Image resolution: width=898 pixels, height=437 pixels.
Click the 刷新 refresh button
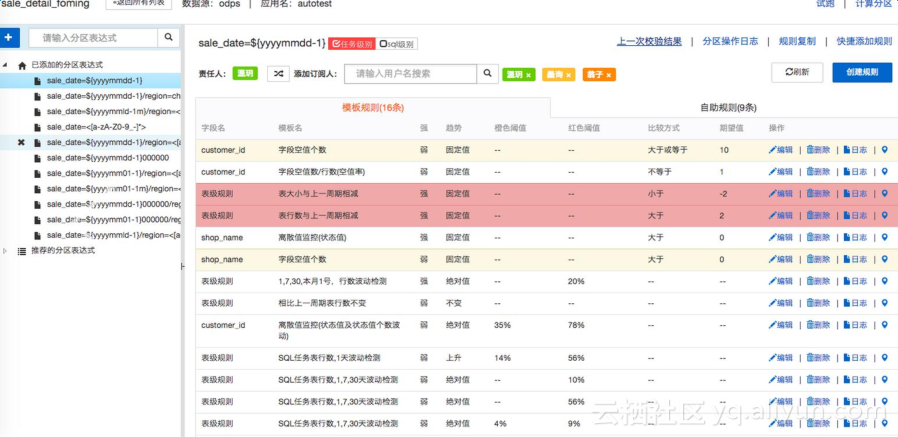click(x=797, y=72)
